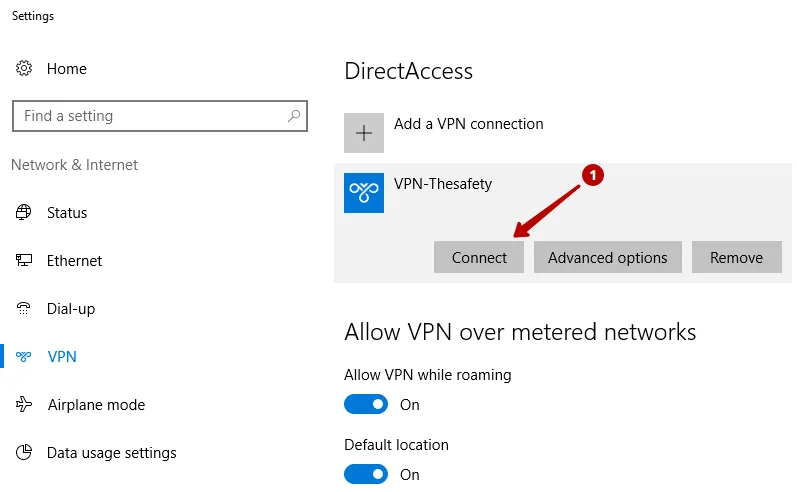Open Data usage settings page
This screenshot has height=492, width=797.
pyautogui.click(x=111, y=452)
